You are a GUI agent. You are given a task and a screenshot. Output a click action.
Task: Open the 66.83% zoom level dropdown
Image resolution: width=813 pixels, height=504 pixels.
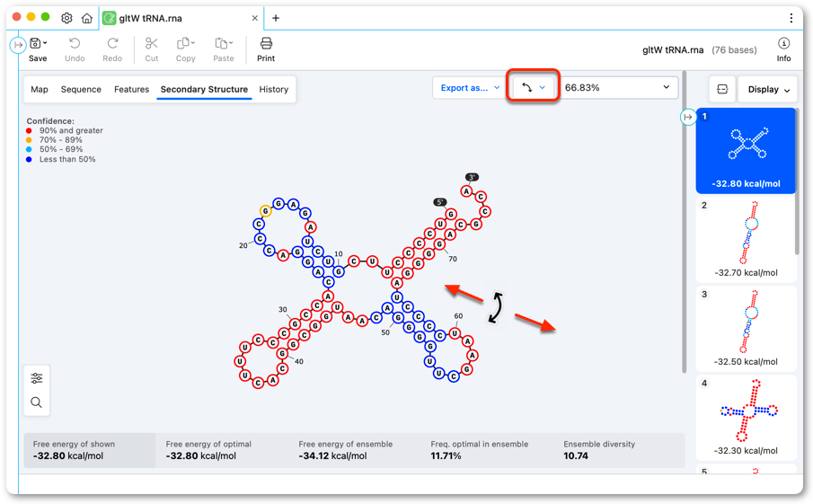click(x=619, y=88)
